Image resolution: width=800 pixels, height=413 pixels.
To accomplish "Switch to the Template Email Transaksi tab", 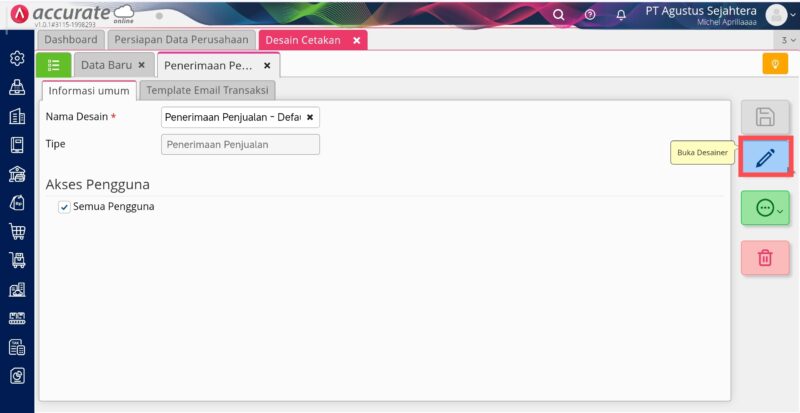I will point(207,90).
